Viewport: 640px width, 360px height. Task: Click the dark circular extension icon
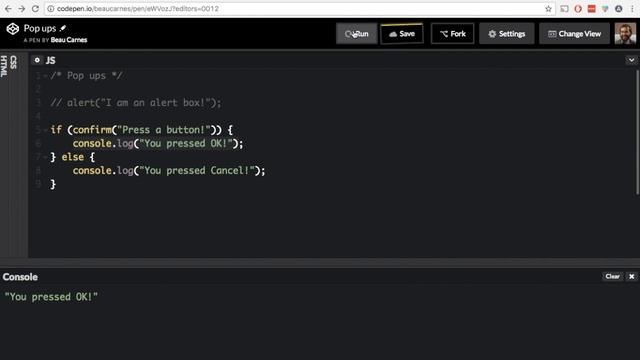click(x=619, y=9)
